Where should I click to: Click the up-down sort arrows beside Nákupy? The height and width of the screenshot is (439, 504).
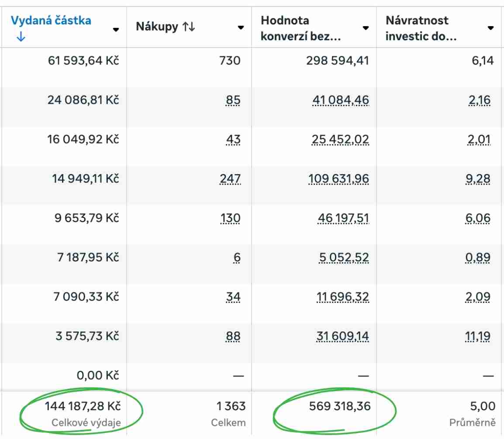(x=189, y=27)
